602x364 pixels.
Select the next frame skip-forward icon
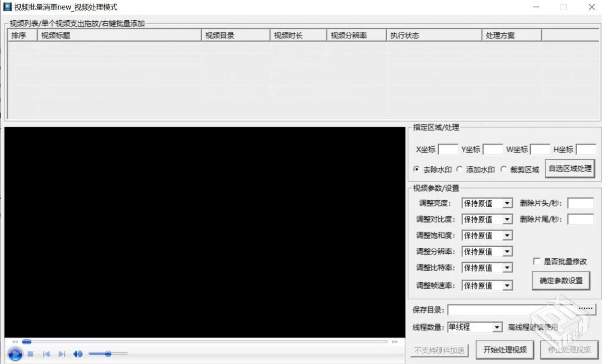62,354
